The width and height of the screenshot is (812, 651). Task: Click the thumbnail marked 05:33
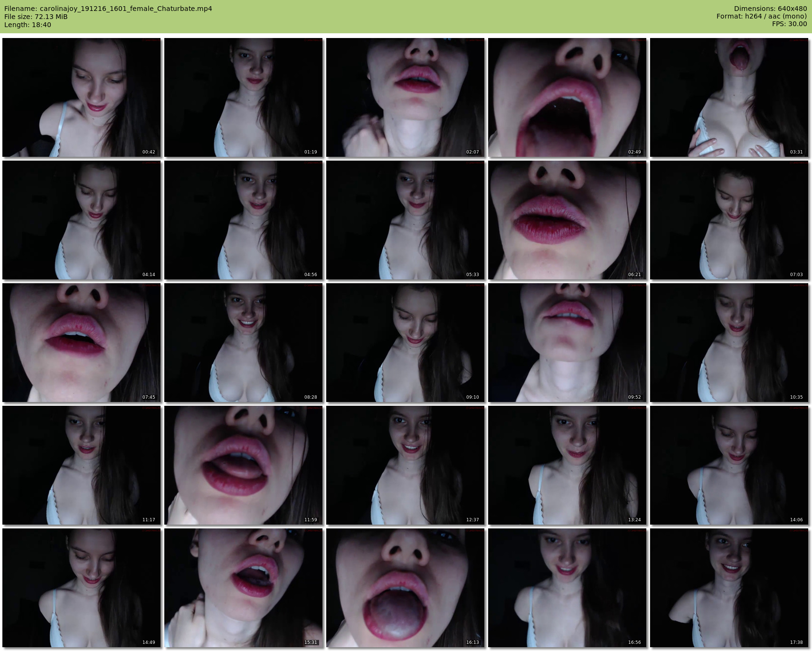(x=405, y=220)
